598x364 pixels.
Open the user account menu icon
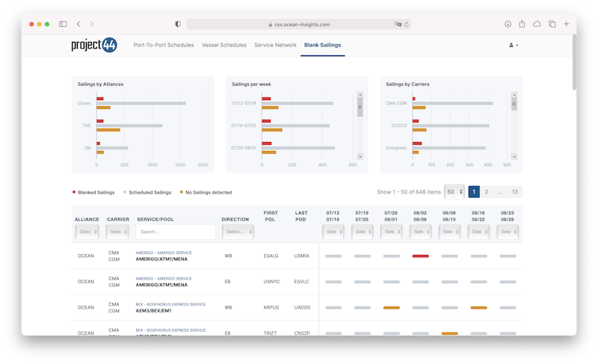(513, 46)
